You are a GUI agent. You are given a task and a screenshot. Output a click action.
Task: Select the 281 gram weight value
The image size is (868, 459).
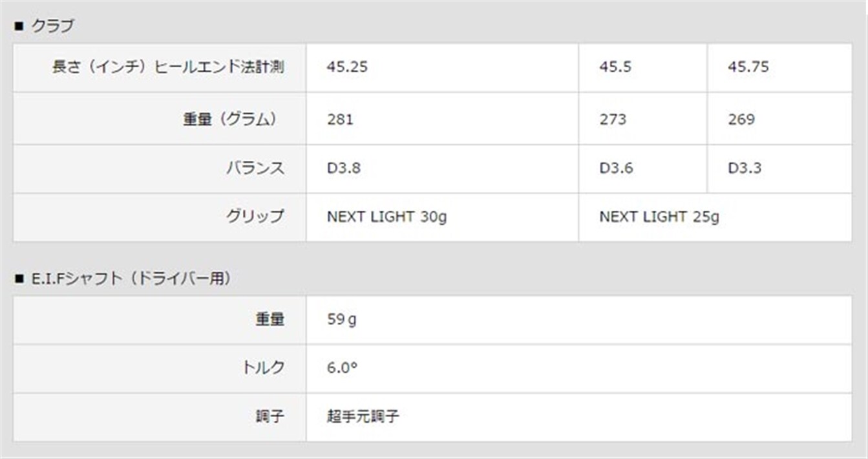coord(340,120)
